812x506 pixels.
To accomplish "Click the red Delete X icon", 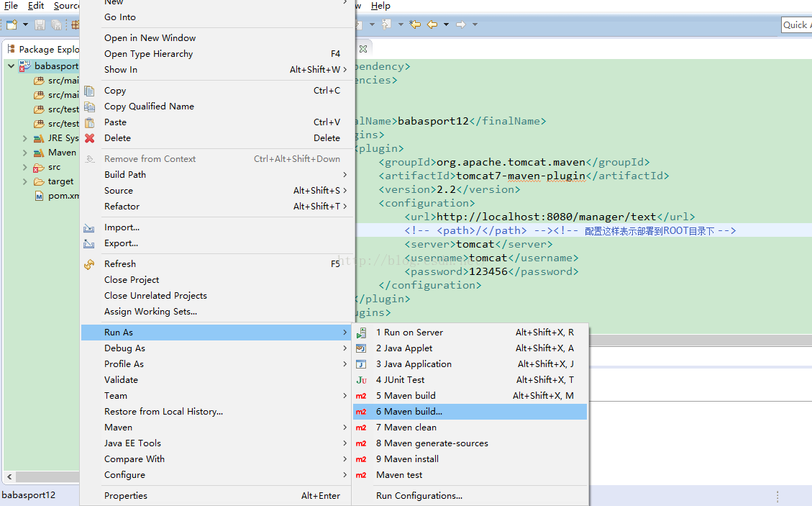I will (90, 138).
